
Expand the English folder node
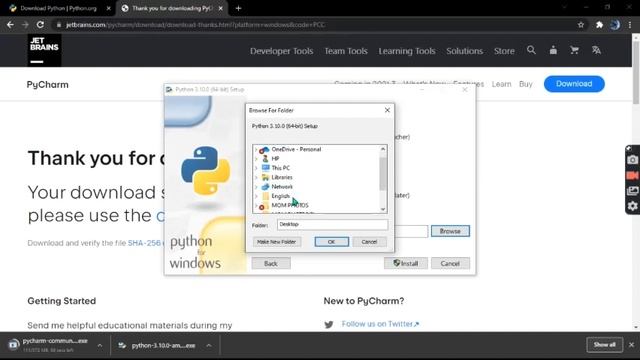click(x=256, y=196)
